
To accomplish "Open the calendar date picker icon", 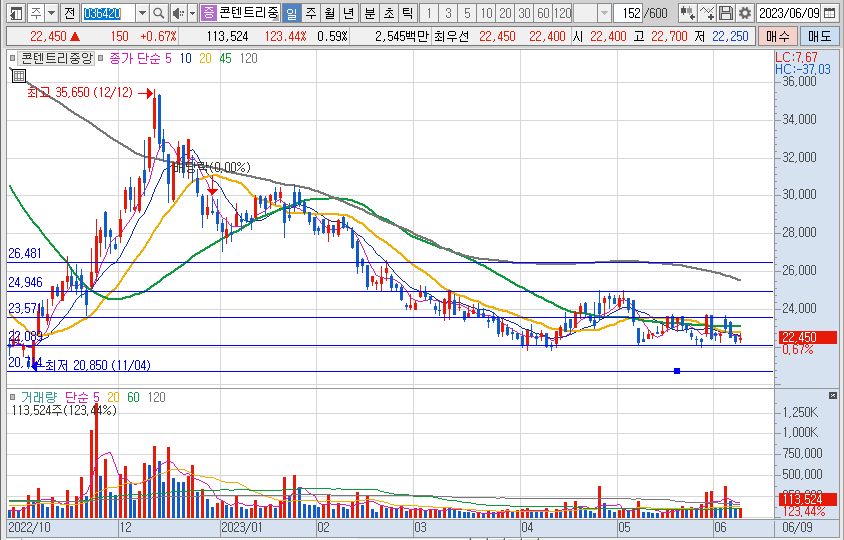I will coord(829,13).
